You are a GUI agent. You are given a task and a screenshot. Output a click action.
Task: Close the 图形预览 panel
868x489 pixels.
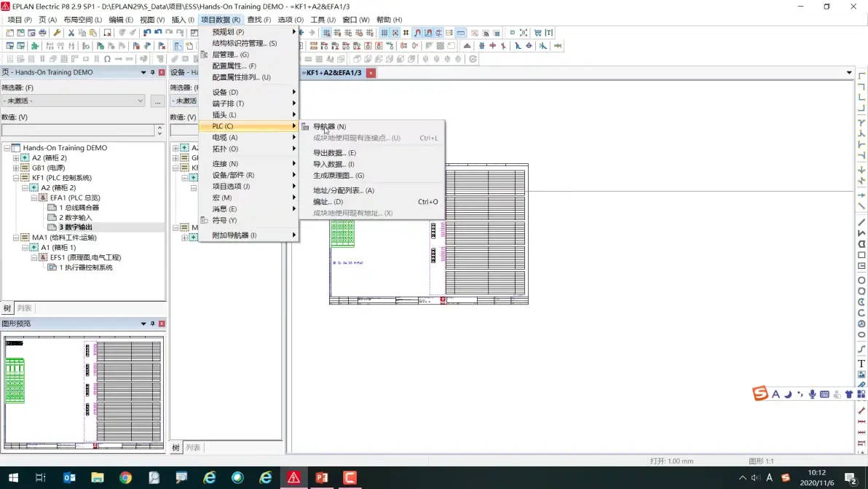(x=162, y=324)
